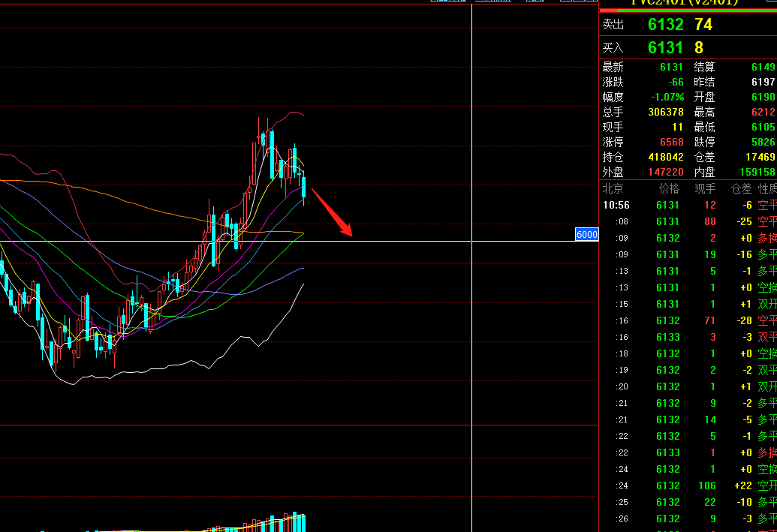This screenshot has height=532, width=777.
Task: Click the 最高 high price 6212
Action: [763, 112]
